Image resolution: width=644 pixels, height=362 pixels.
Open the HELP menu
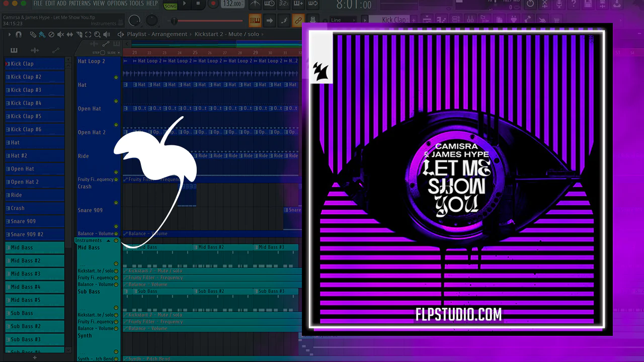click(x=151, y=4)
